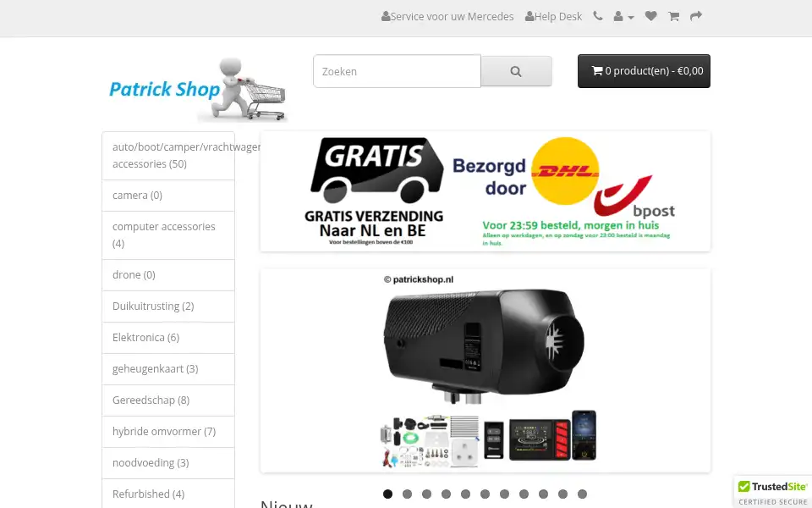Click the checkout share arrow icon
This screenshot has width=812, height=508.
click(x=696, y=16)
